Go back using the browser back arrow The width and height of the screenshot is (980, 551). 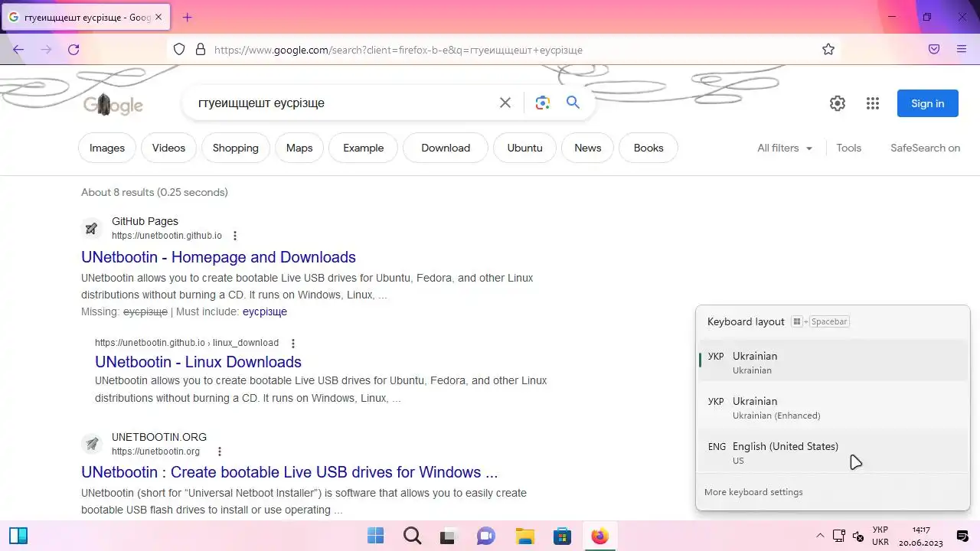click(x=18, y=50)
